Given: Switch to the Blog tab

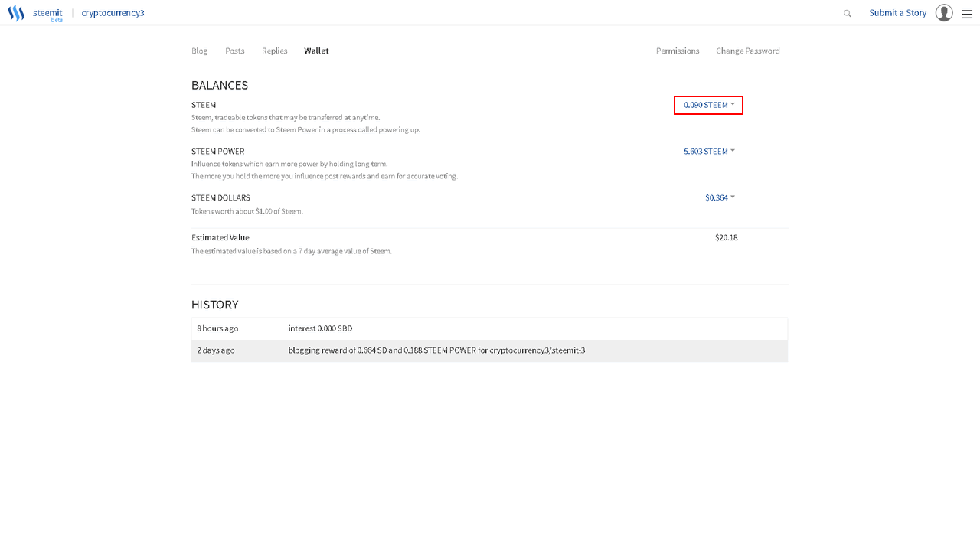Looking at the screenshot, I should coord(199,51).
